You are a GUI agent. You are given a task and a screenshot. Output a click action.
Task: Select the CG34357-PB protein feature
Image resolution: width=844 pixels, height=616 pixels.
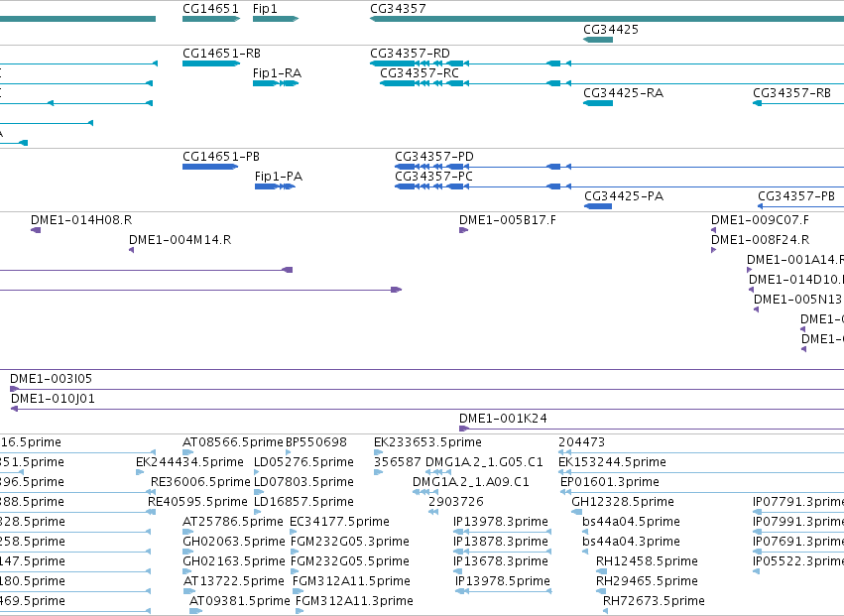[796, 196]
